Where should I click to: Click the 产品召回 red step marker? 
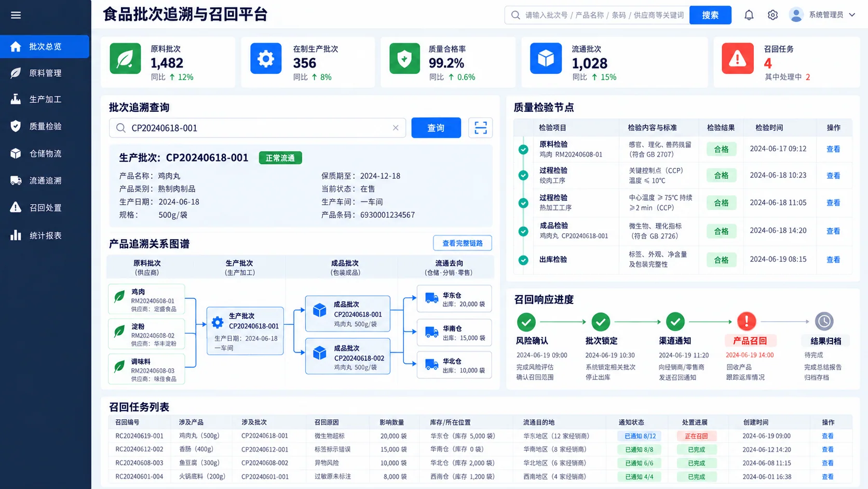pyautogui.click(x=747, y=322)
